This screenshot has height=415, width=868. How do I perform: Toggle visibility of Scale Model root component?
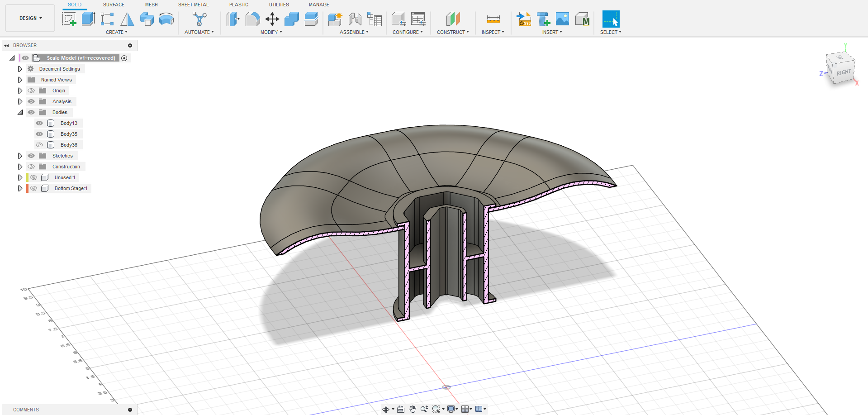25,58
